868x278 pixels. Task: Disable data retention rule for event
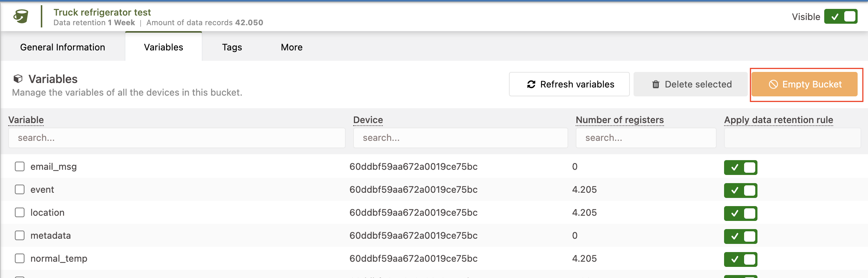740,190
